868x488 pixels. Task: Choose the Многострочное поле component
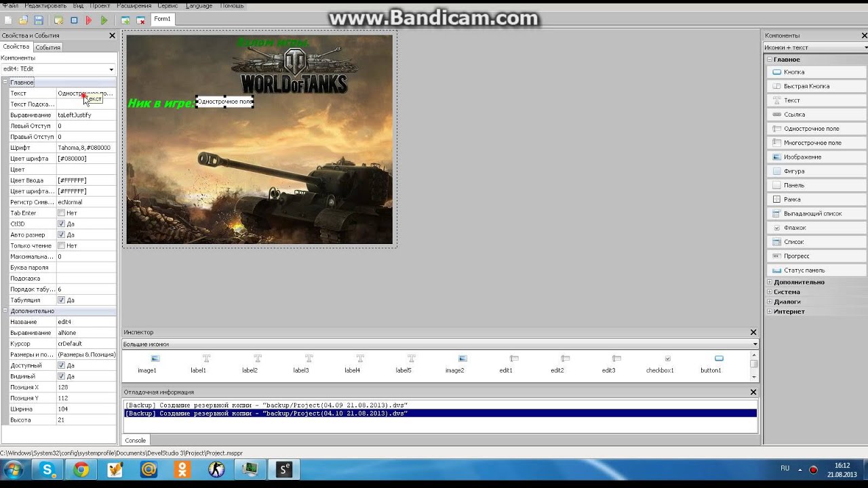point(817,143)
